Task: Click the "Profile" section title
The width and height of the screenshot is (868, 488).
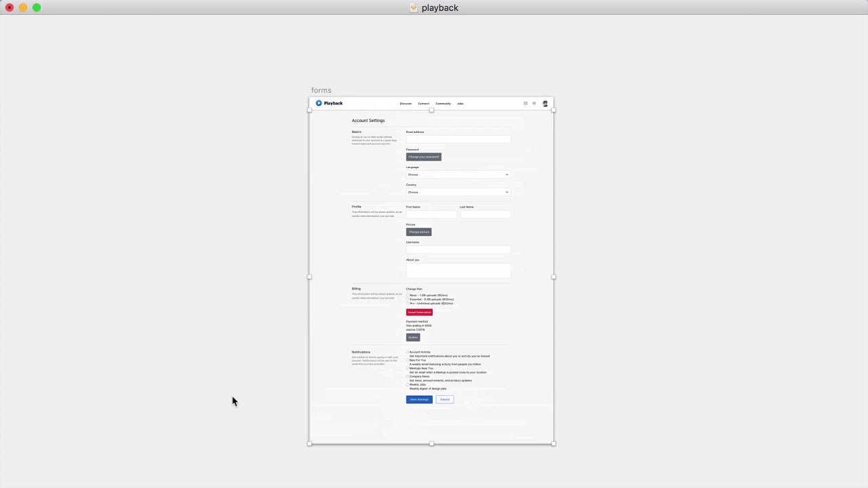Action: pyautogui.click(x=357, y=207)
